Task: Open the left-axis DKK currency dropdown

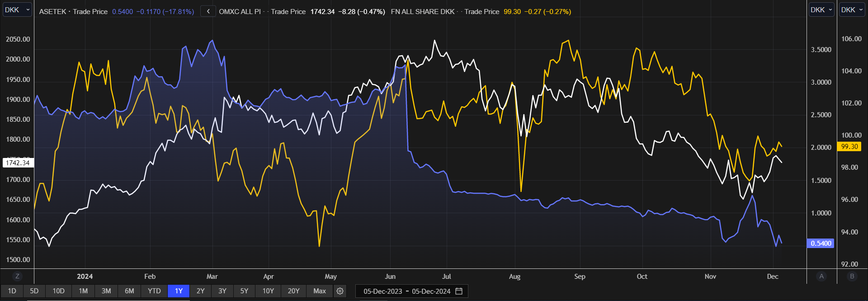Action: point(17,10)
